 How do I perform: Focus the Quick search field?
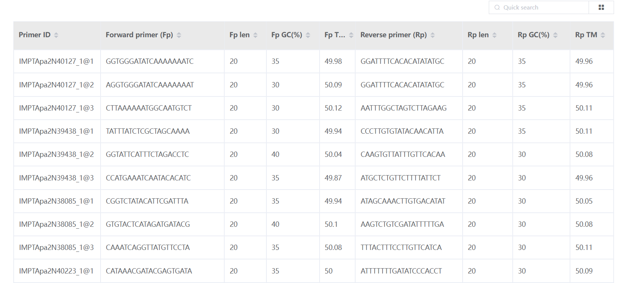543,8
